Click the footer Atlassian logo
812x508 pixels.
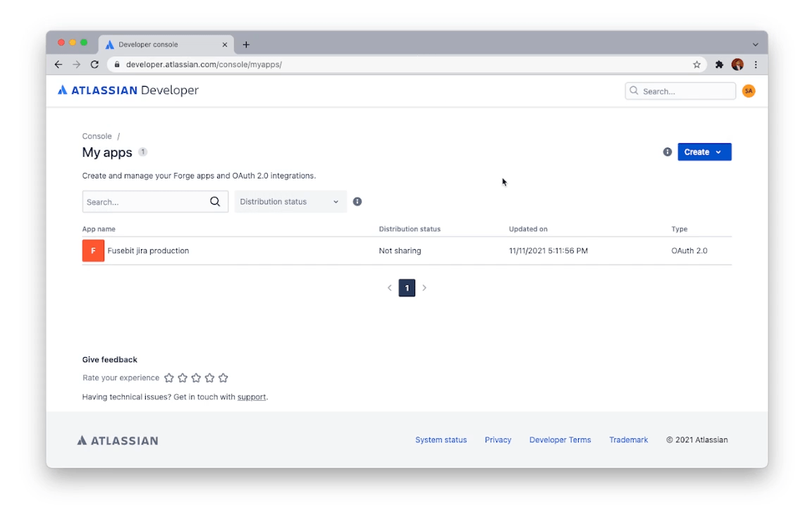tap(118, 440)
